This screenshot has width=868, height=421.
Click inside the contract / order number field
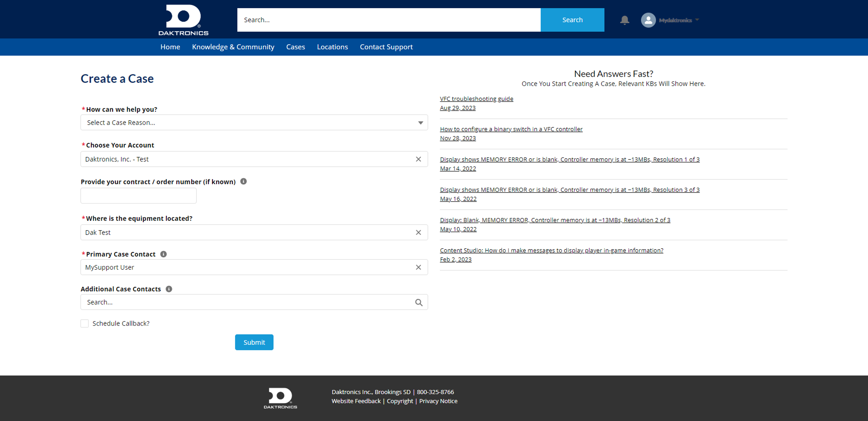pyautogui.click(x=138, y=195)
